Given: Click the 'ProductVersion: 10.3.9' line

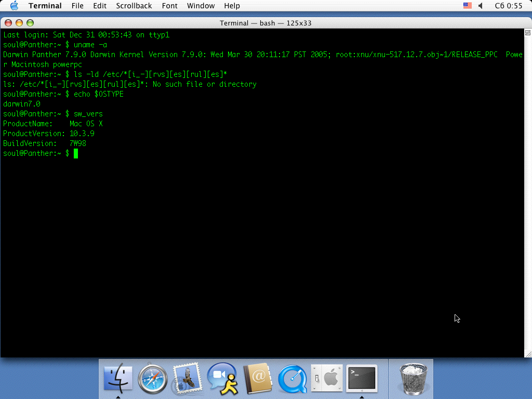Looking at the screenshot, I should point(49,134).
